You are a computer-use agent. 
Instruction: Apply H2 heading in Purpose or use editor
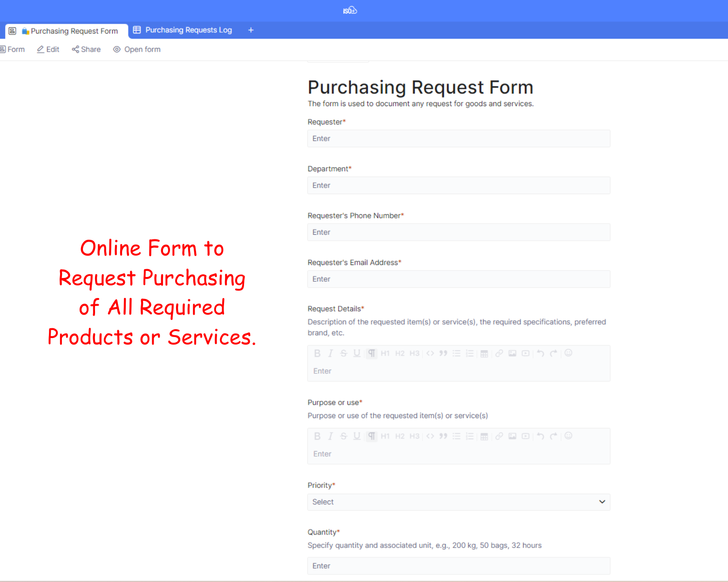pyautogui.click(x=400, y=436)
